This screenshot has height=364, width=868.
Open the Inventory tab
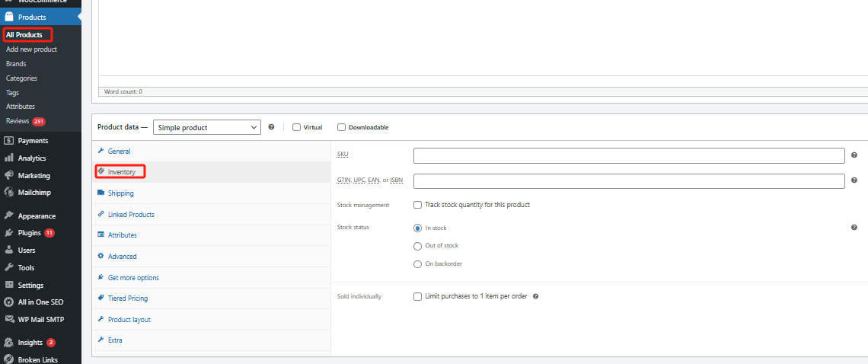(x=212, y=172)
